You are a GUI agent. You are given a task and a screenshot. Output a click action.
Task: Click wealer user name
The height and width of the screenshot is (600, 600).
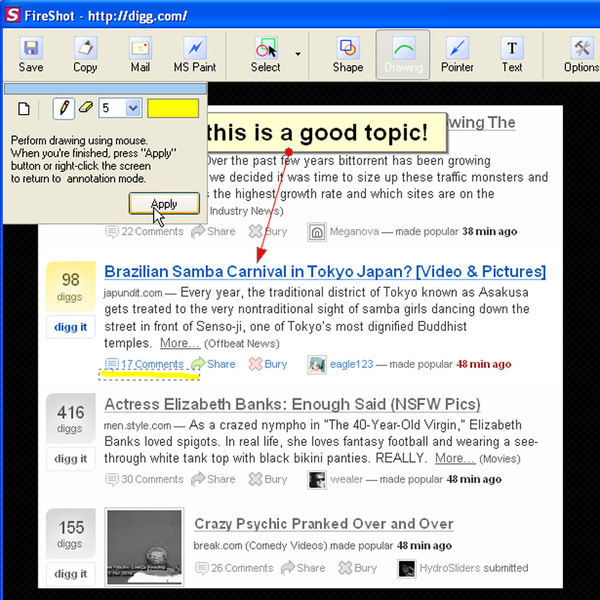pos(347,479)
